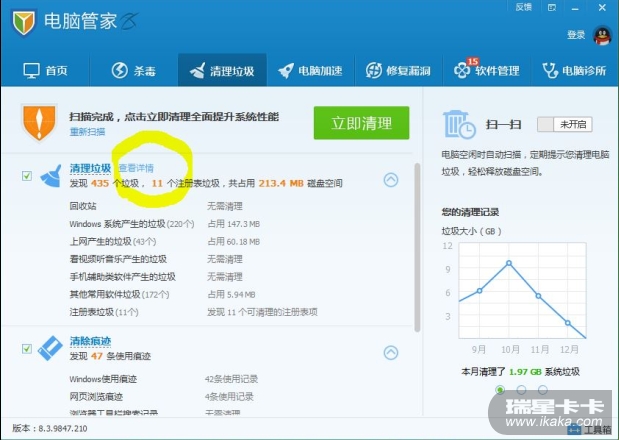Screen dimensions: 619x440
Task: Click the 电脑管家 shield logo
Action: pos(24,22)
